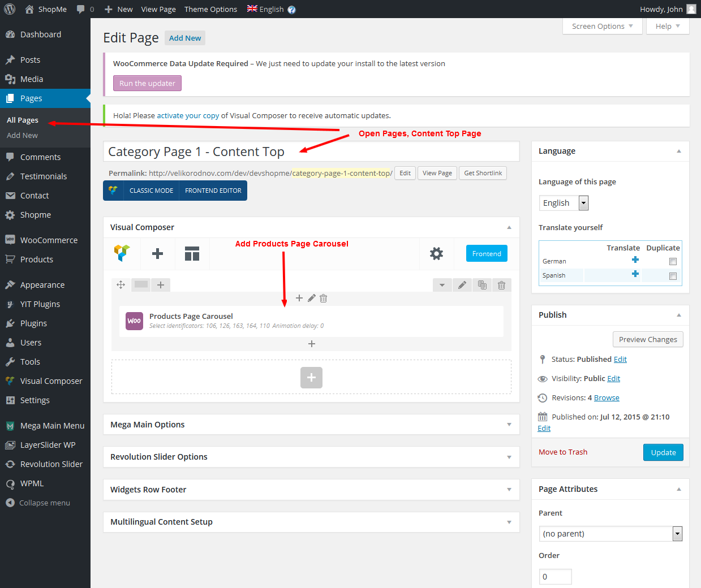This screenshot has height=588, width=701.
Task: Clone the row with duplicate icon
Action: (482, 285)
